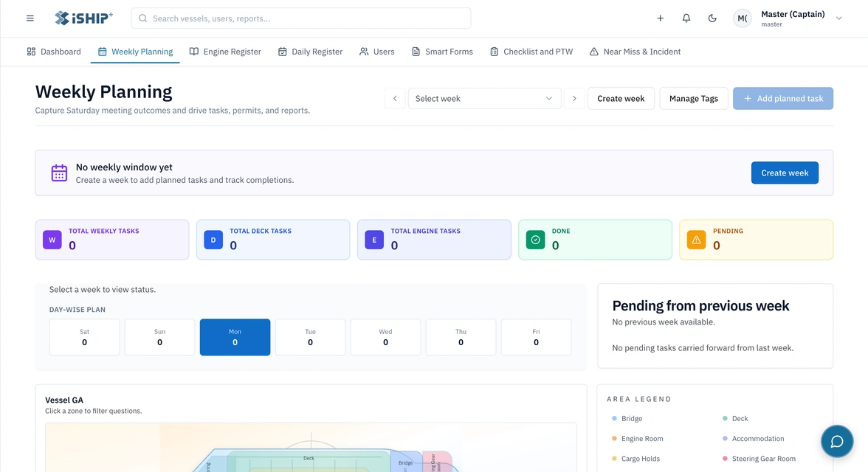868x472 pixels.
Task: Open Manage Tags
Action: click(x=693, y=99)
